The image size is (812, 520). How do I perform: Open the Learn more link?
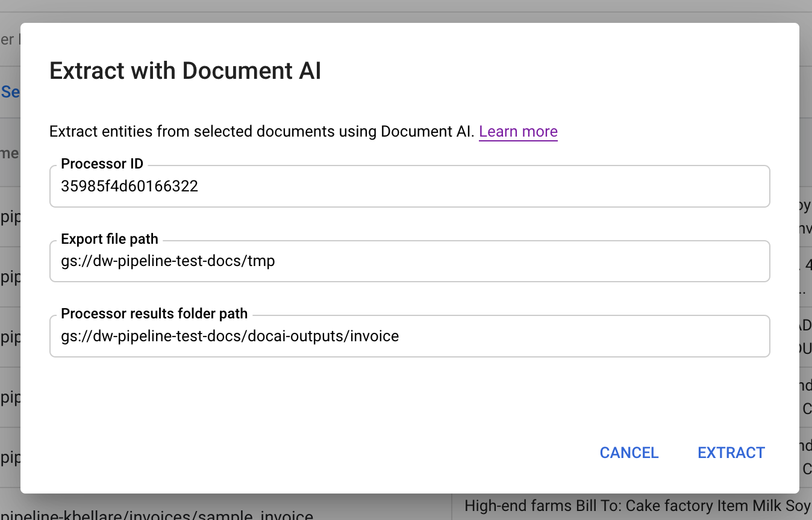(518, 131)
